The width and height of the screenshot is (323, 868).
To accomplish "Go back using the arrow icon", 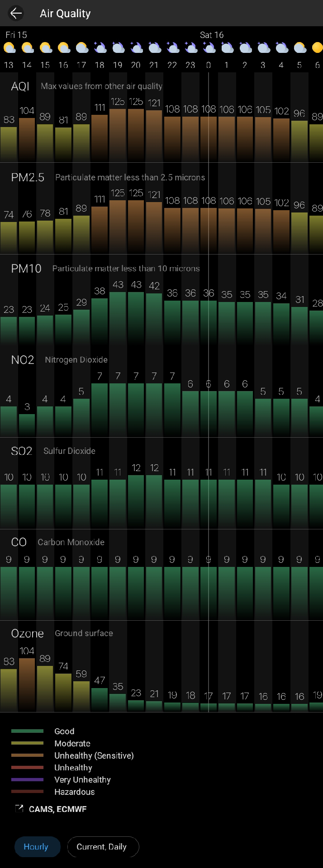I will point(16,13).
